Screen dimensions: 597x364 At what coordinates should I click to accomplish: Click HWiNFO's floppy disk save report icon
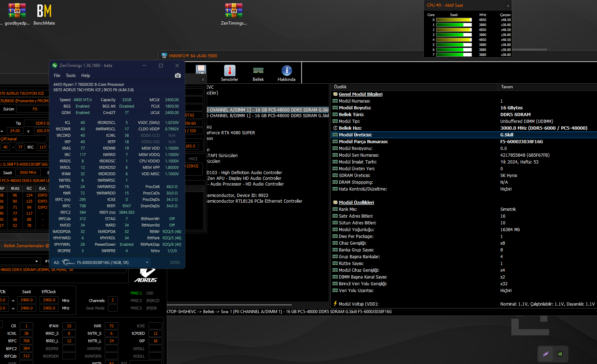(x=201, y=70)
